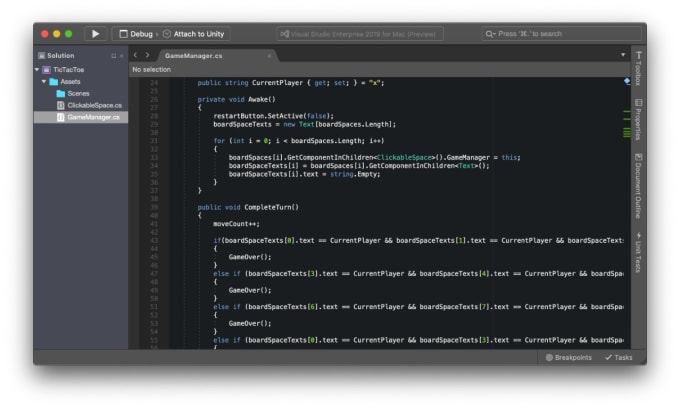Click the Visual Studio logo in the status field
Screen dimensions: 680x409
[284, 34]
